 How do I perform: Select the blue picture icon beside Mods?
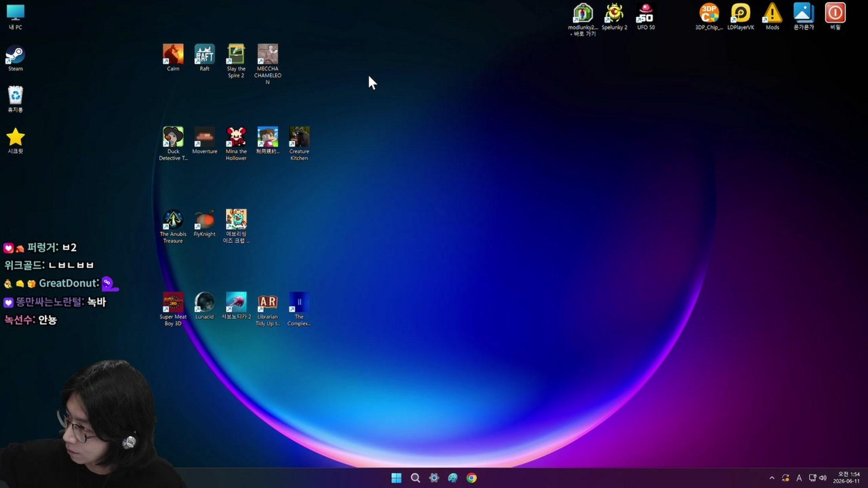click(x=804, y=17)
